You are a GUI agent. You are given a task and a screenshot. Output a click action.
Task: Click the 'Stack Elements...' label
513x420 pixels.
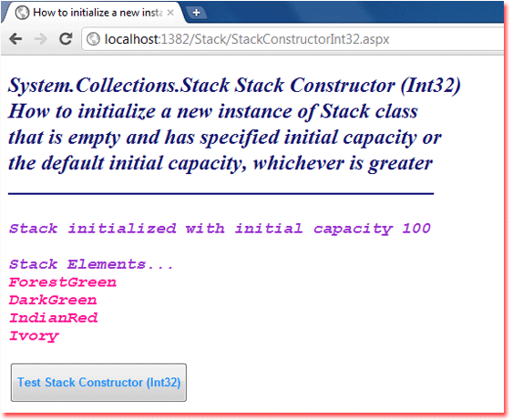(91, 264)
